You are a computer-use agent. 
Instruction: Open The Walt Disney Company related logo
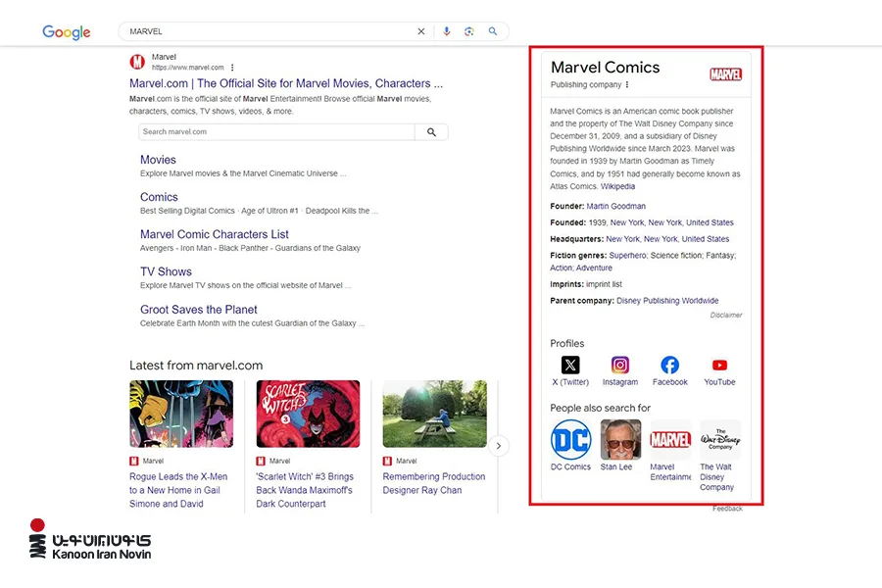[x=720, y=439]
